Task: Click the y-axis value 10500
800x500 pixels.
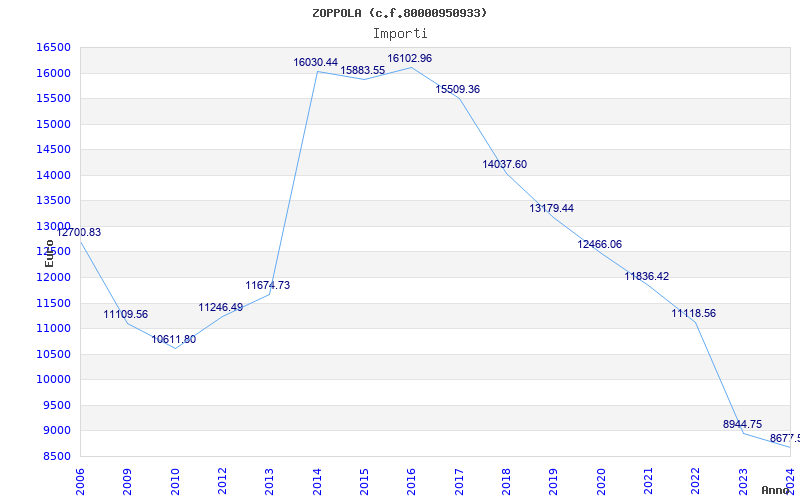Action: [x=53, y=354]
